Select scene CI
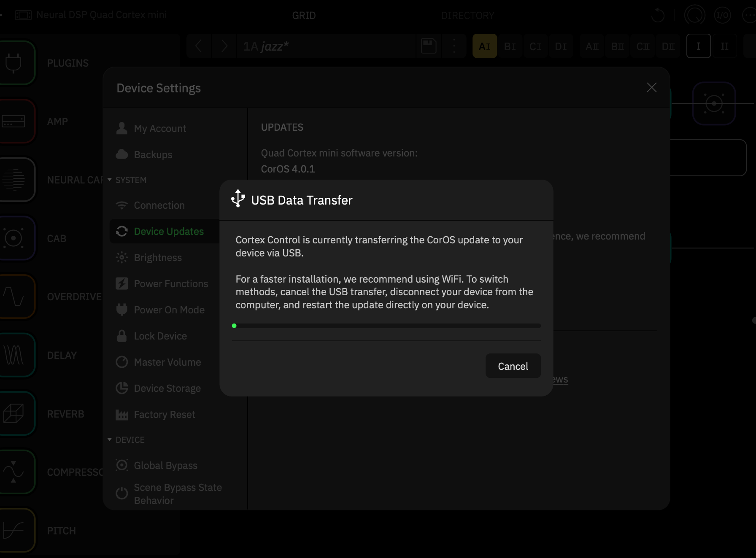The height and width of the screenshot is (558, 756). pyautogui.click(x=535, y=46)
